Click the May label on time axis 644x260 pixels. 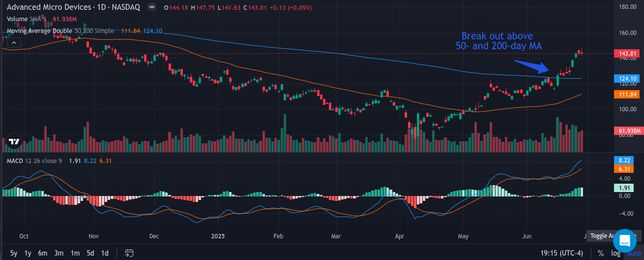pos(464,236)
